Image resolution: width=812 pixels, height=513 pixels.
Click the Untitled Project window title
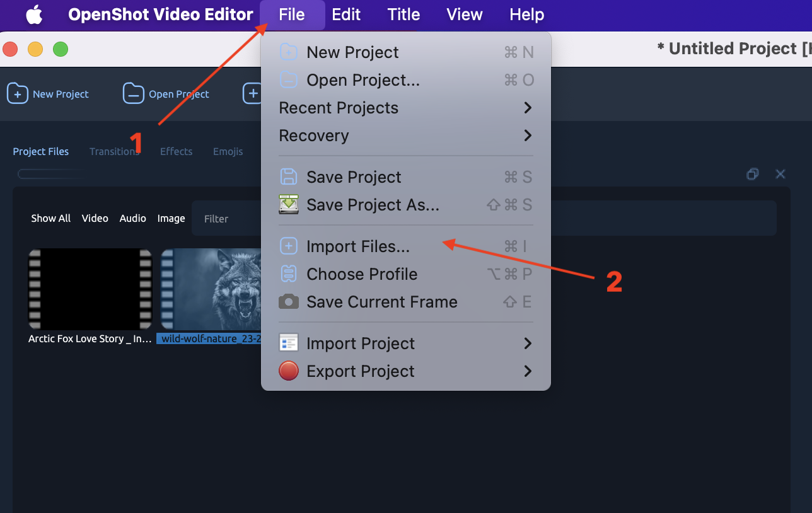734,49
